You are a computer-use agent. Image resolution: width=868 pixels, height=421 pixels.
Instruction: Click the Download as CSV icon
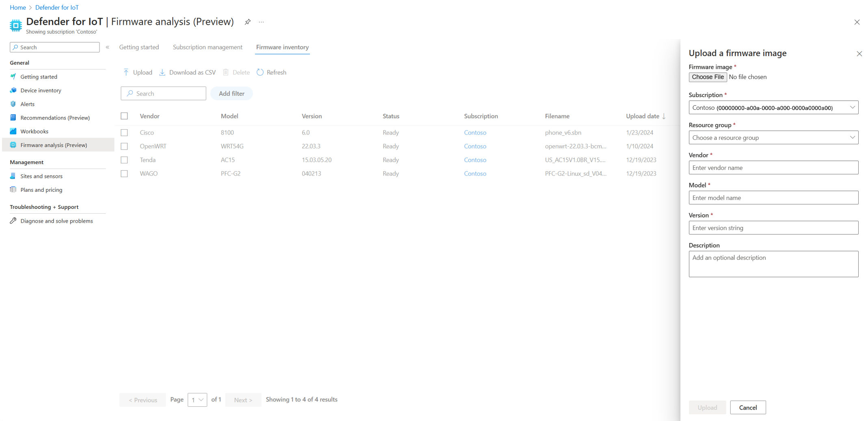pos(162,72)
